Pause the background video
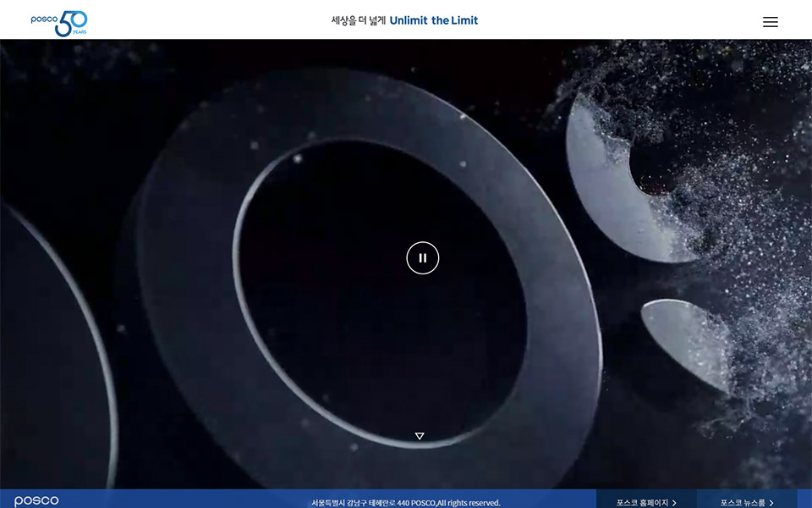Viewport: 812px width, 508px height. 422,258
